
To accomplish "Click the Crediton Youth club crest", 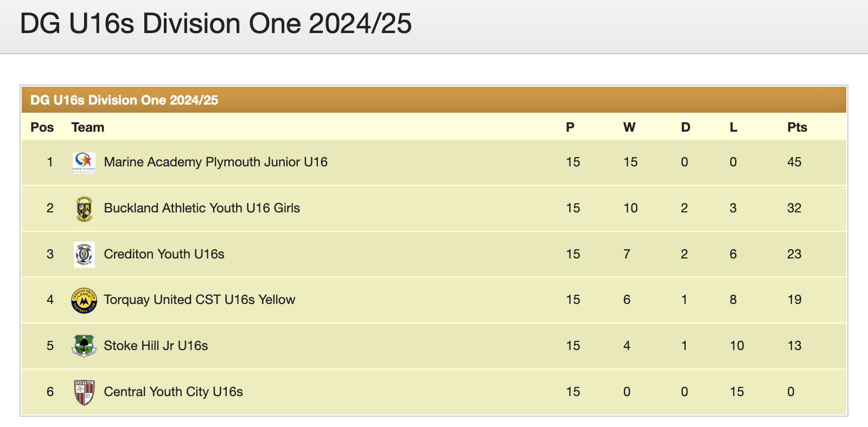I will 84,254.
